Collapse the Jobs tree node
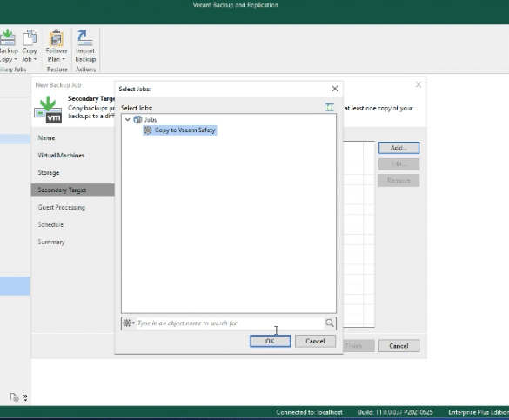Image resolution: width=509 pixels, height=420 pixels. coord(128,120)
